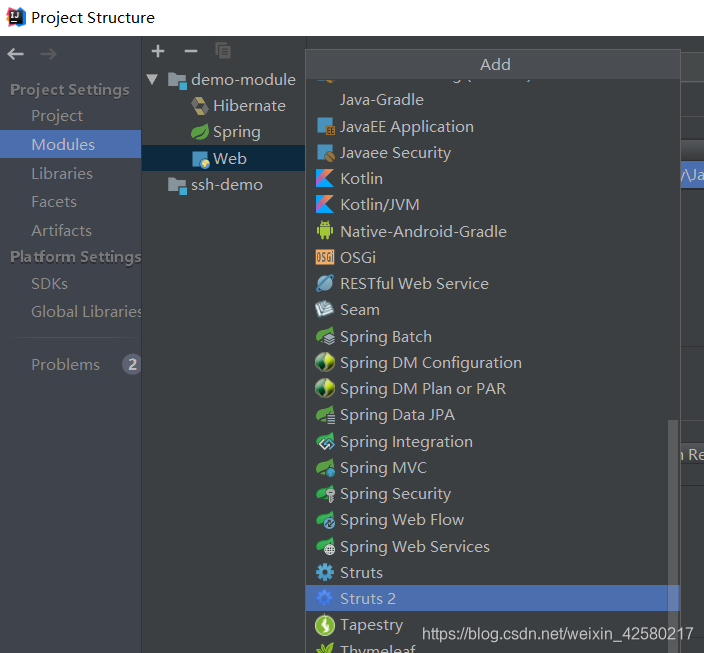Click the Struts gear icon
The image size is (704, 653).
point(325,573)
